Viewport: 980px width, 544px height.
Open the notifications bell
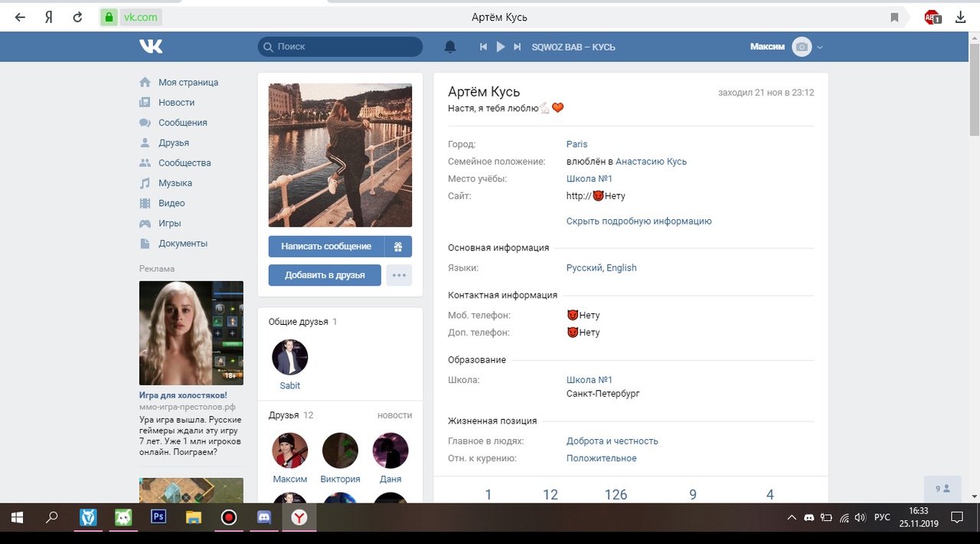click(x=450, y=47)
